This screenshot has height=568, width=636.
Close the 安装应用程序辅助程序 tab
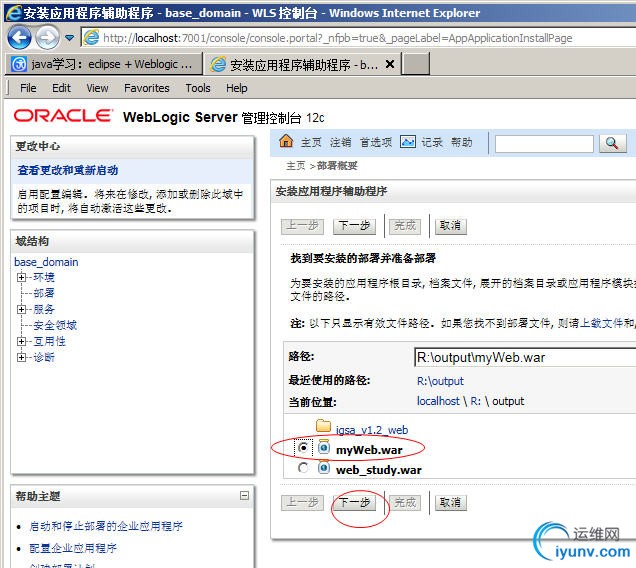pos(390,64)
